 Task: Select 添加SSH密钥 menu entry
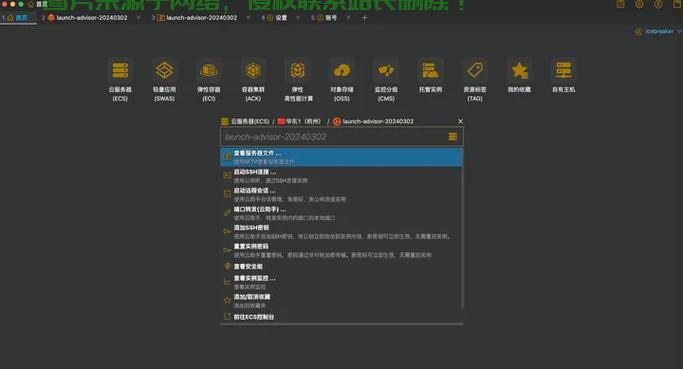click(342, 232)
